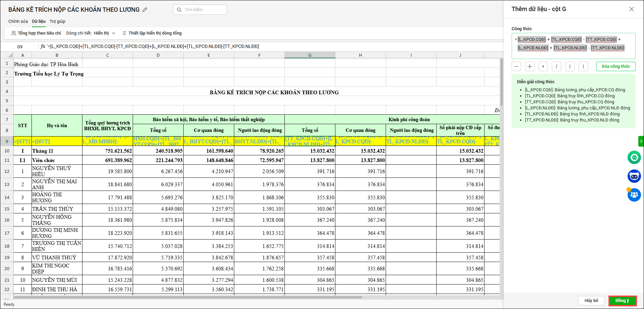This screenshot has width=644, height=309.
Task: Click the Hủy bỏ button
Action: pyautogui.click(x=591, y=301)
